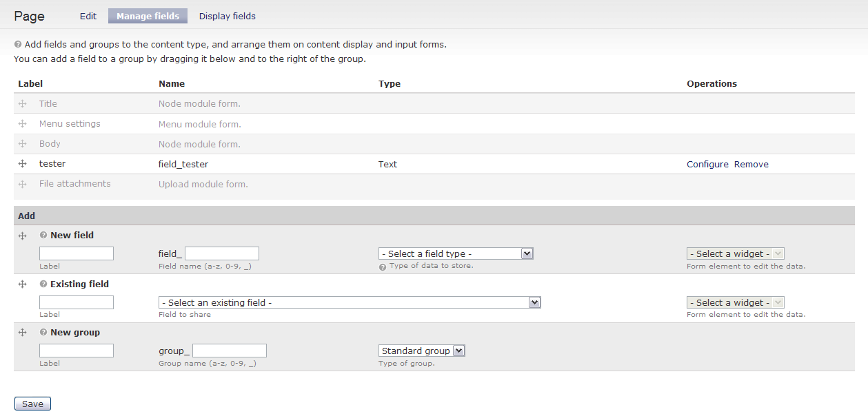Configure the tester field
Screen dimensions: 868x416
coord(707,165)
